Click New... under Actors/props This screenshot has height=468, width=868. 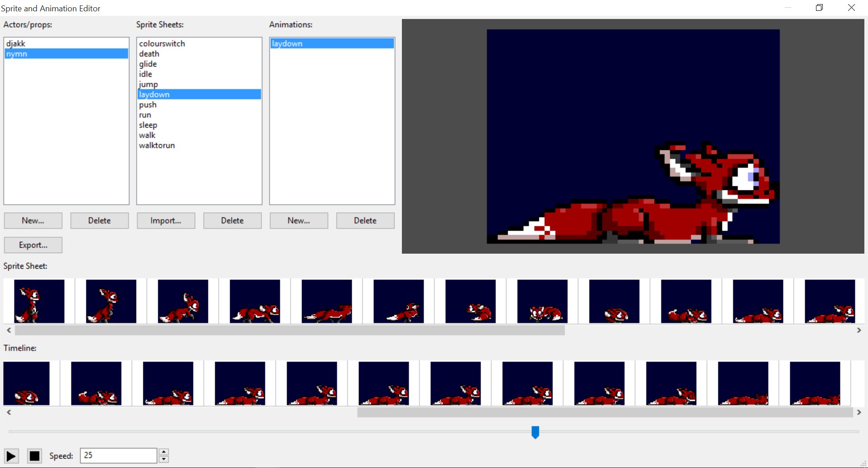pos(33,221)
